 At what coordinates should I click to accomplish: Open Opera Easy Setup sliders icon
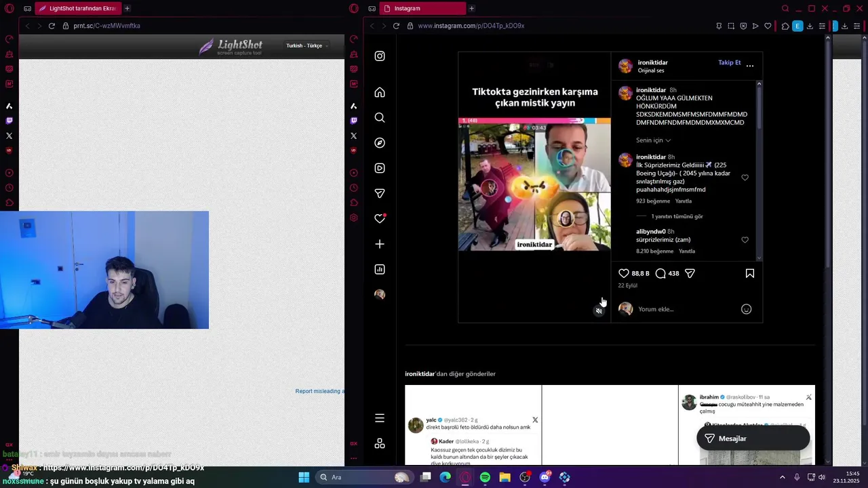822,26
